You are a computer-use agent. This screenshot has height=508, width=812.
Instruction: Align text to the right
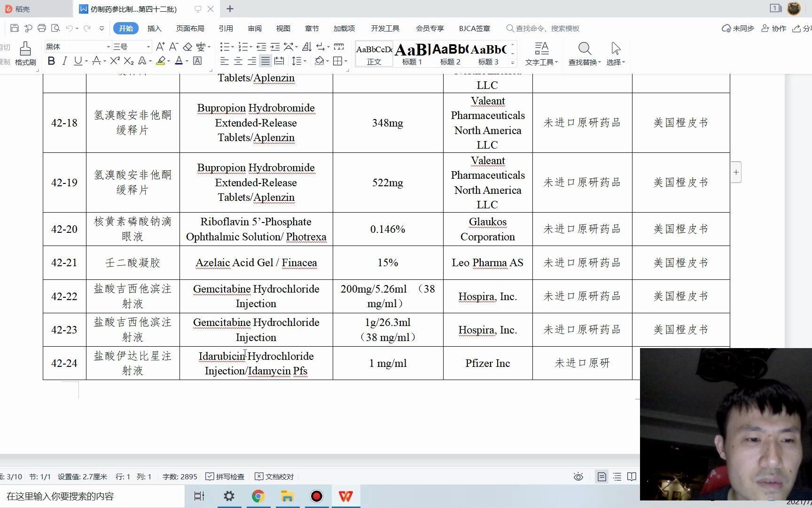coord(252,61)
